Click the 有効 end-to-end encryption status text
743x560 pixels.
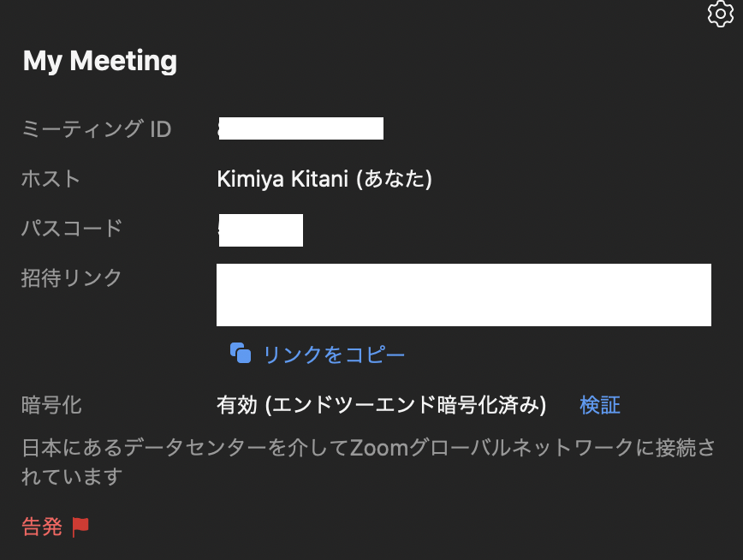pyautogui.click(x=382, y=405)
